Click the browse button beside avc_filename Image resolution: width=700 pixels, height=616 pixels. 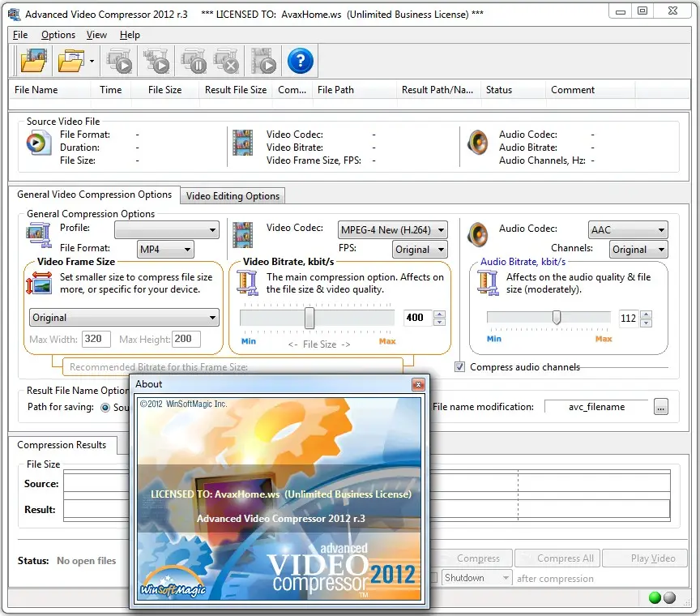pyautogui.click(x=661, y=408)
